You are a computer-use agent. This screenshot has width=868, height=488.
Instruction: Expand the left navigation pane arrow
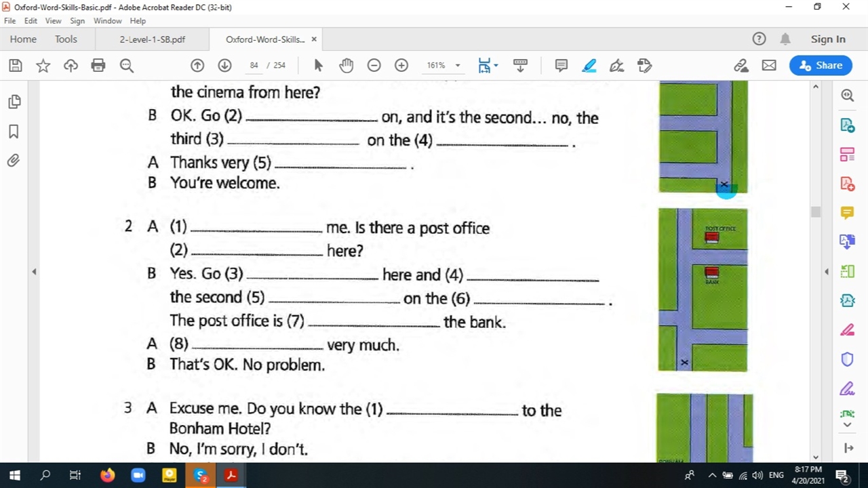(34, 272)
